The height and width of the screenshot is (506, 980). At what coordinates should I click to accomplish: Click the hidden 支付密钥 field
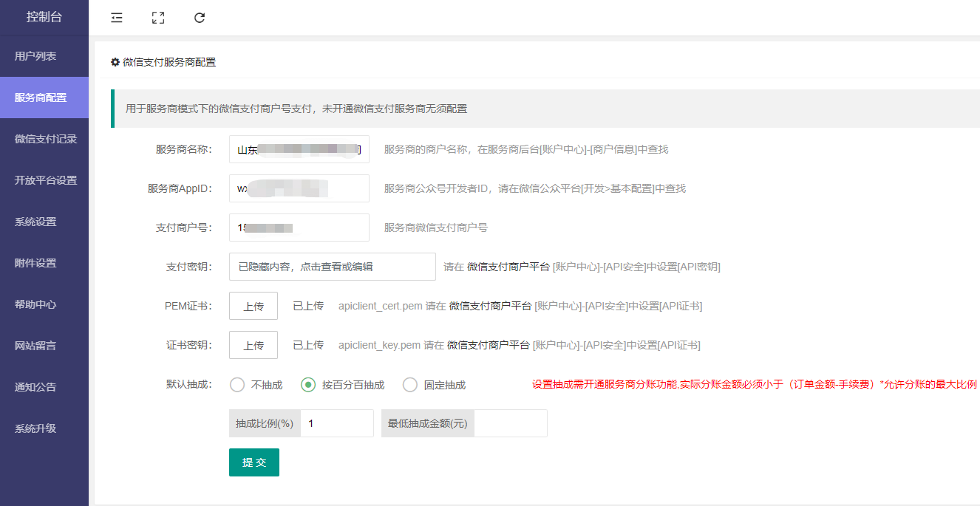point(332,267)
